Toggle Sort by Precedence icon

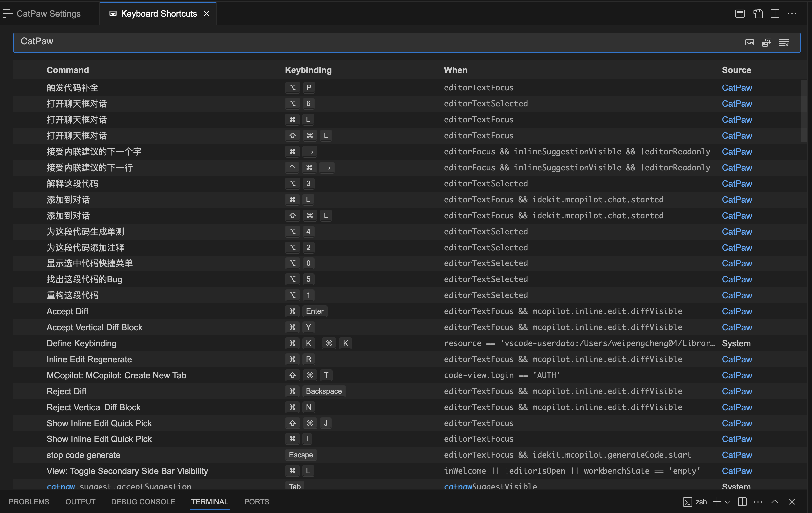[766, 43]
